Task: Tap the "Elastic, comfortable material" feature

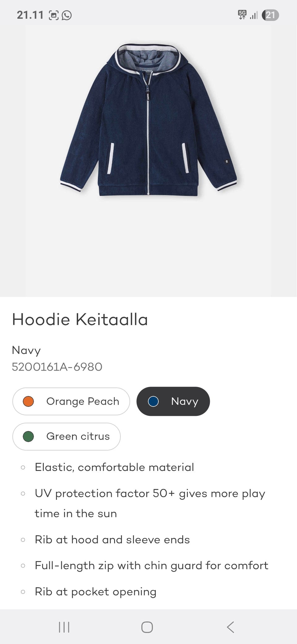Action: [x=114, y=467]
